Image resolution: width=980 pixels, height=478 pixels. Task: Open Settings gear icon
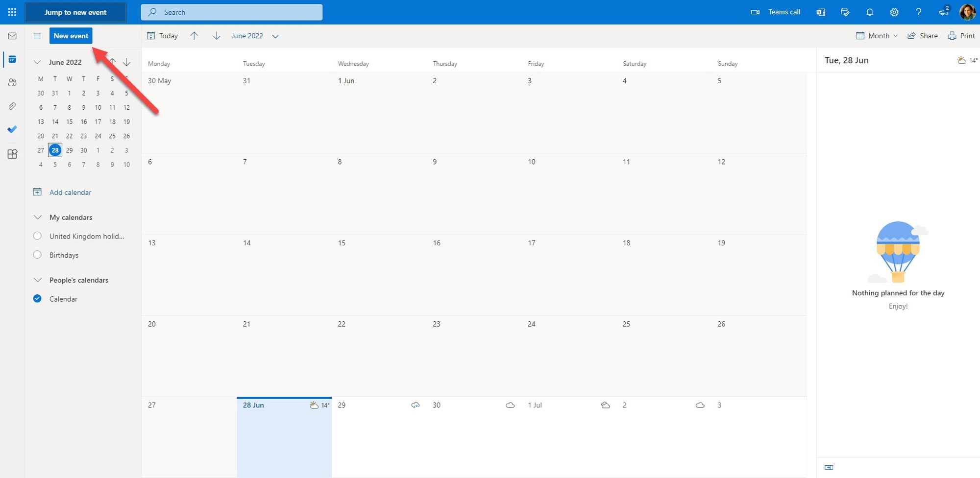(894, 12)
